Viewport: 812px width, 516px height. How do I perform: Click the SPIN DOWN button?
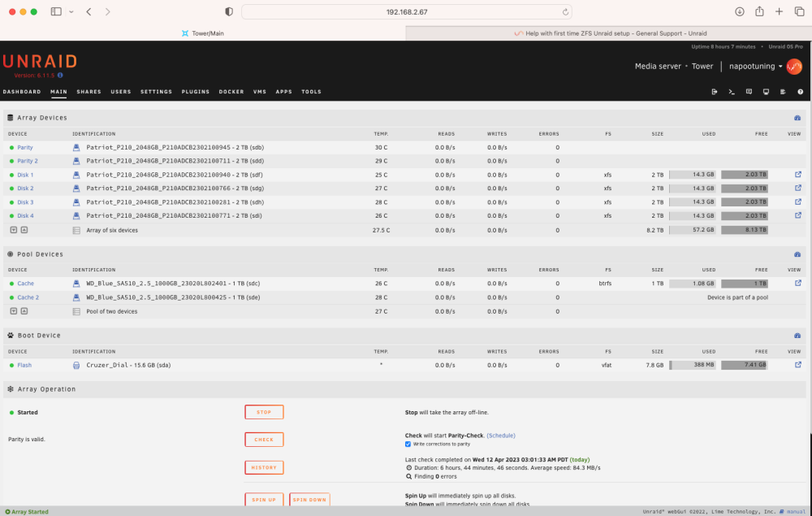pos(309,500)
